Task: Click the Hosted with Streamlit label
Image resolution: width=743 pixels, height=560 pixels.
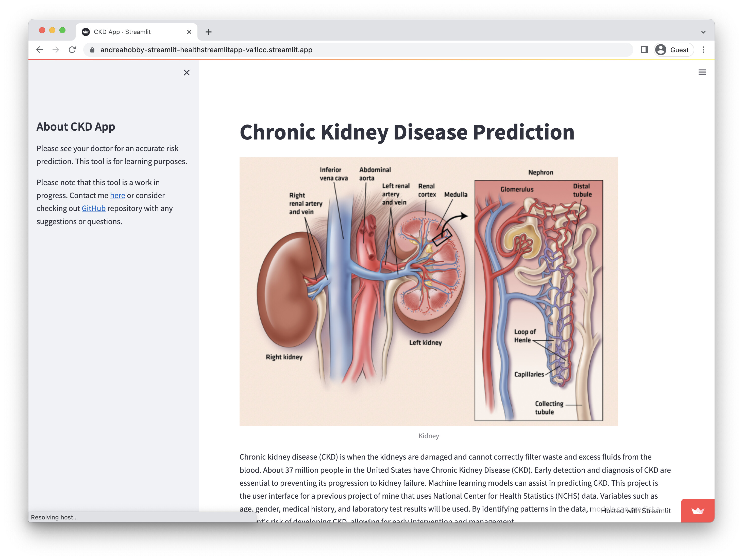Action: (x=635, y=511)
